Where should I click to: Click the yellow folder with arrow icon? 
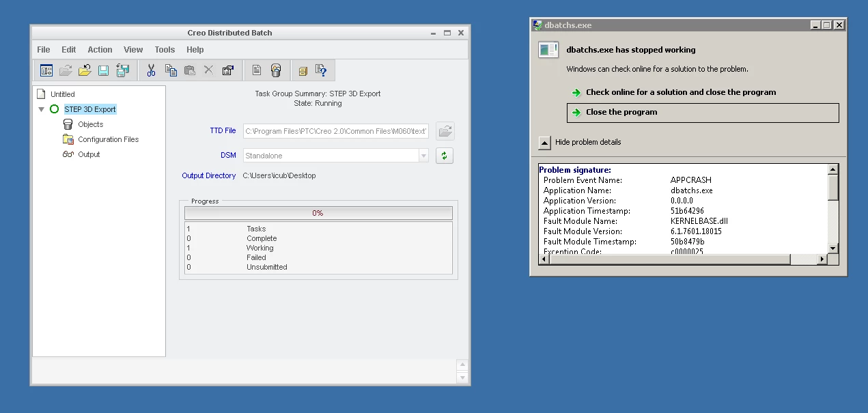point(85,70)
